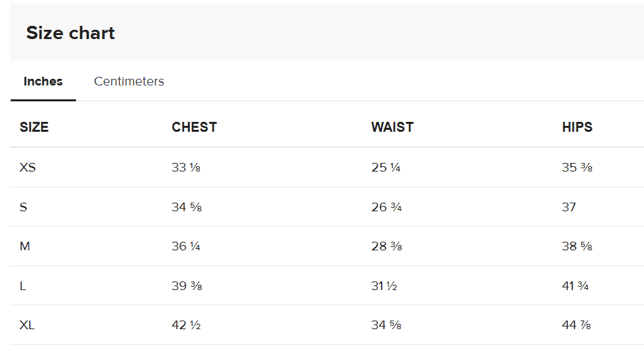Switch to the Centimeters tab
This screenshot has height=351, width=644.
point(129,81)
